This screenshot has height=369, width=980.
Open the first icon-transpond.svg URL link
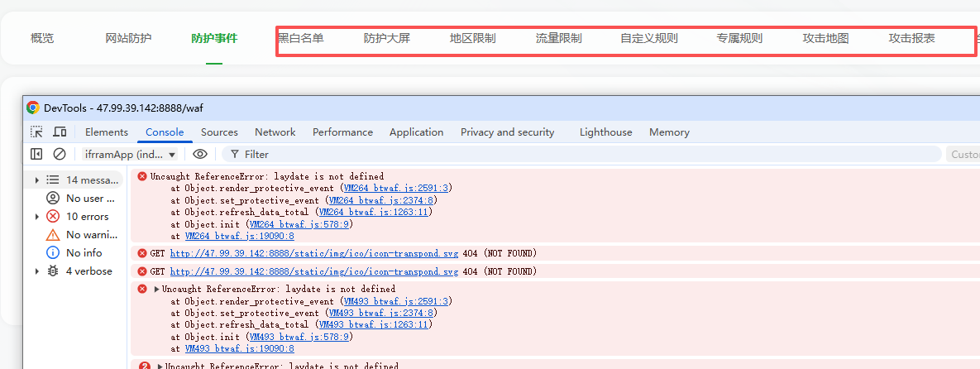(x=313, y=253)
